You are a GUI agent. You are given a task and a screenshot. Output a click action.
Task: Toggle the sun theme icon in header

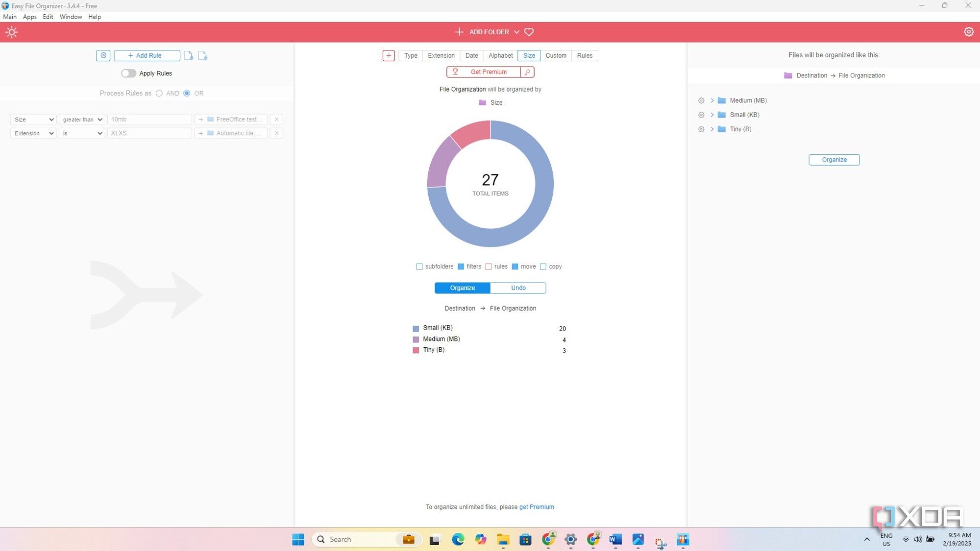click(12, 32)
